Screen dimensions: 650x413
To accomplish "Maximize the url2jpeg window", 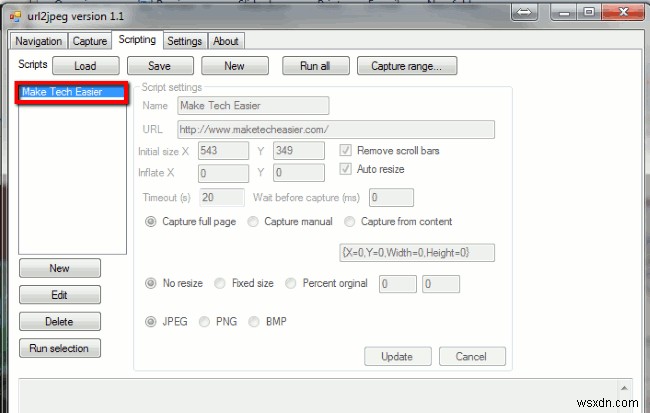I will (x=589, y=12).
